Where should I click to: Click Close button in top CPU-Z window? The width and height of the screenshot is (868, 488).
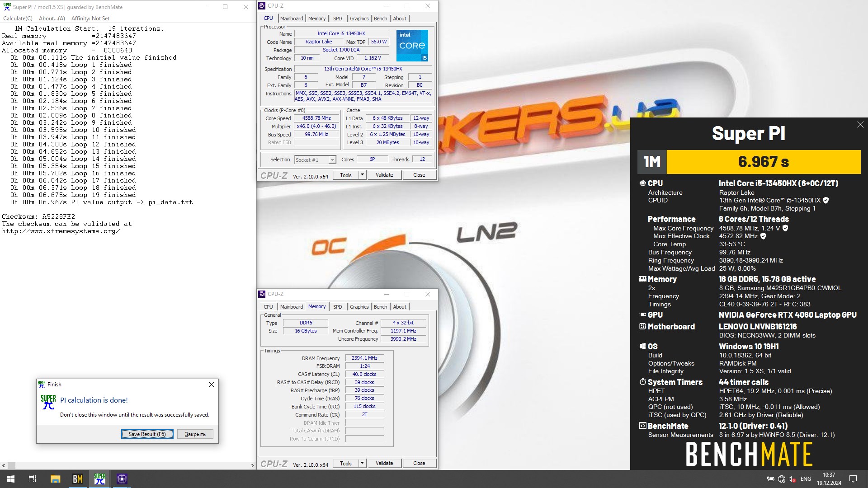coord(419,175)
